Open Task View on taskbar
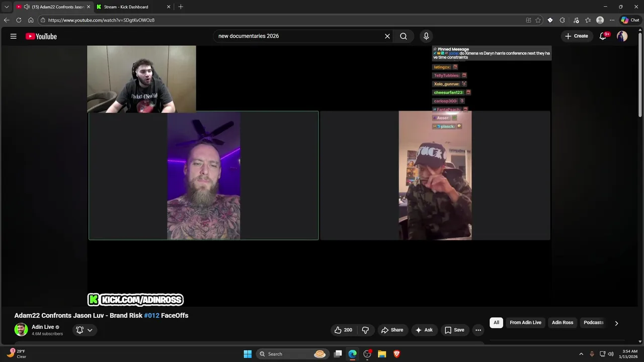644x362 pixels. click(338, 354)
